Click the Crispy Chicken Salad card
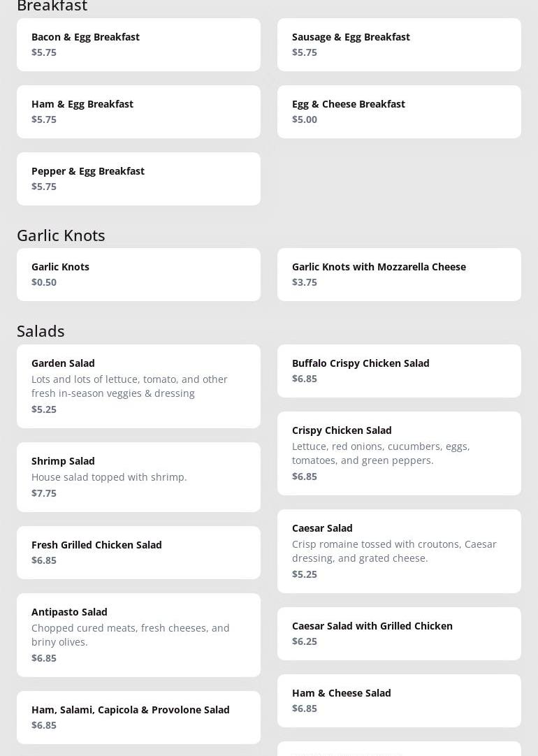 pyautogui.click(x=399, y=453)
